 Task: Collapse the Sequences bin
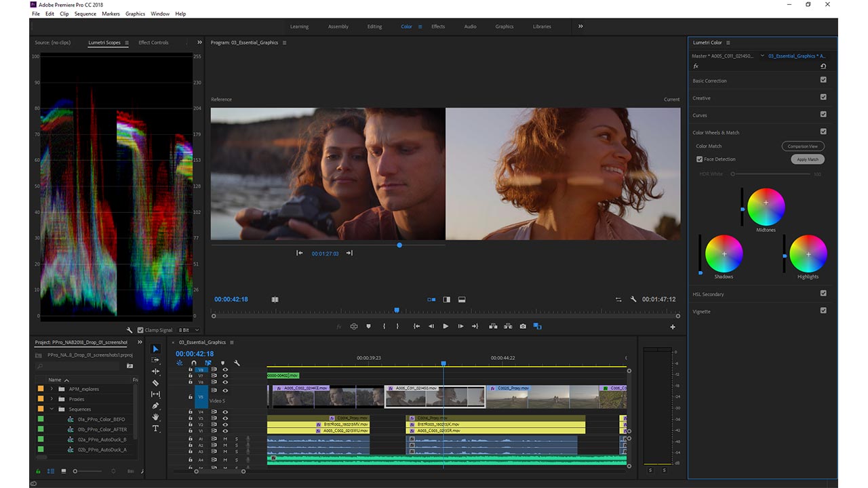pos(52,409)
